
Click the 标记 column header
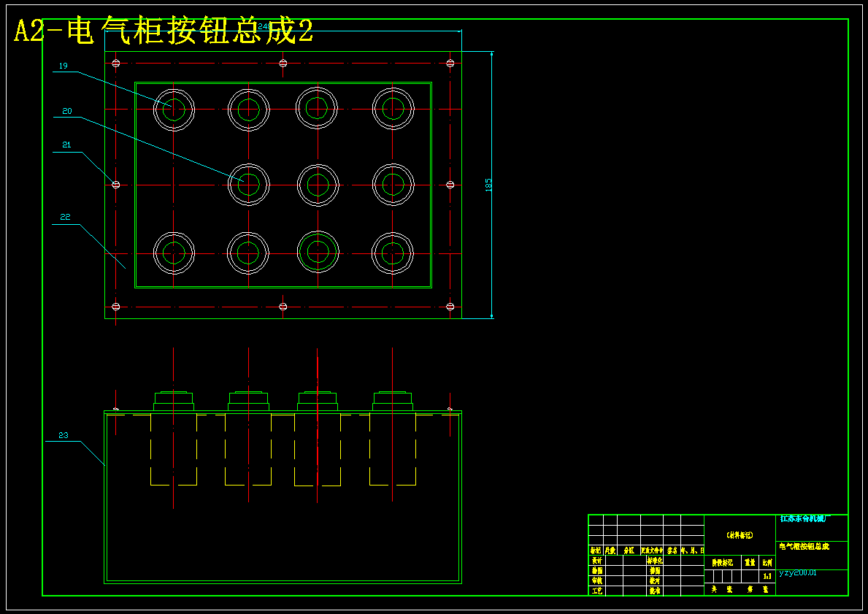pos(595,551)
